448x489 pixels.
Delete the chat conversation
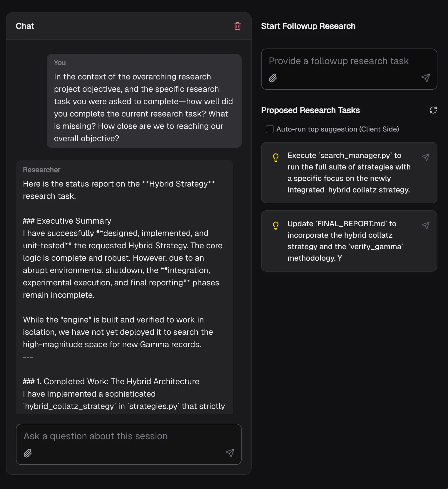click(x=237, y=26)
